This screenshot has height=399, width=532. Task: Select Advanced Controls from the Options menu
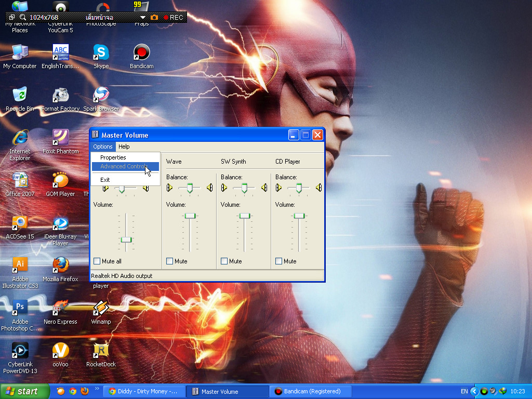point(125,167)
